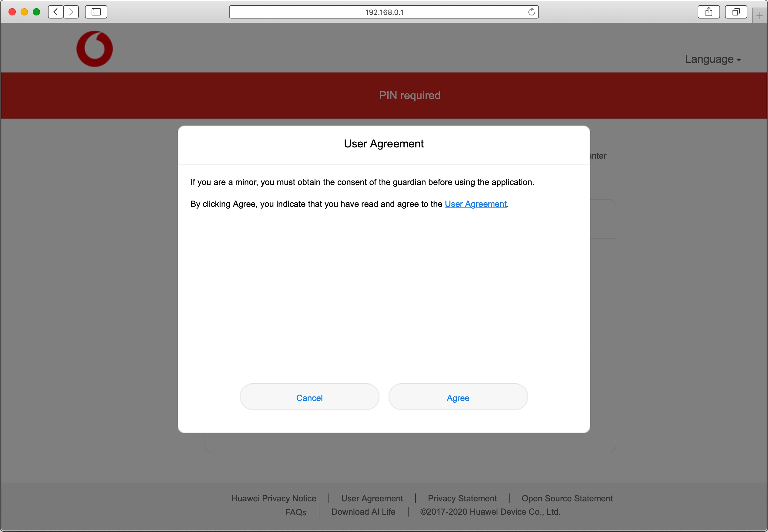This screenshot has width=768, height=532.
Task: Click the Vodafone logo icon
Action: 95,49
